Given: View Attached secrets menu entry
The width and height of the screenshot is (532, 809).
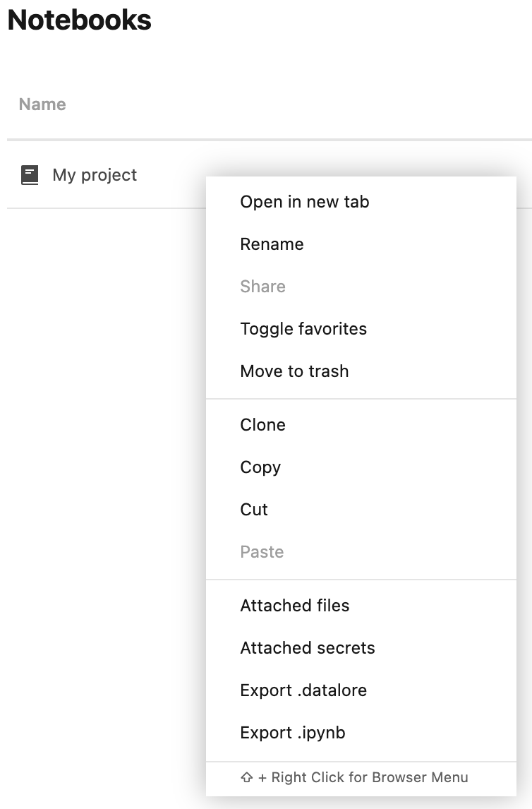Looking at the screenshot, I should [x=307, y=648].
